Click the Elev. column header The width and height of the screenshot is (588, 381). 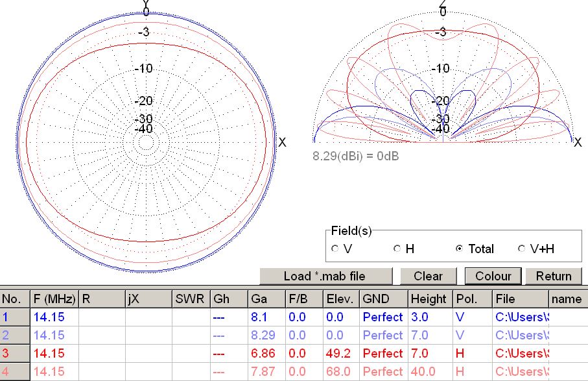tap(340, 299)
